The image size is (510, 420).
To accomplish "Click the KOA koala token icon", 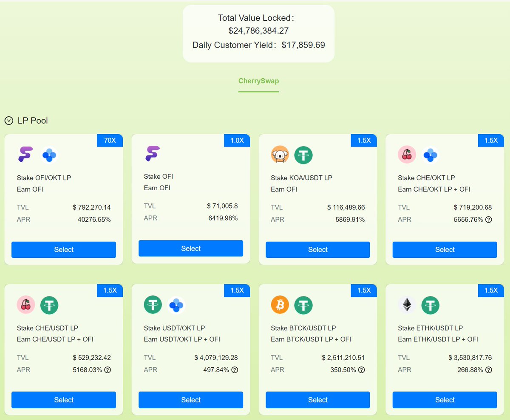I will coord(280,155).
